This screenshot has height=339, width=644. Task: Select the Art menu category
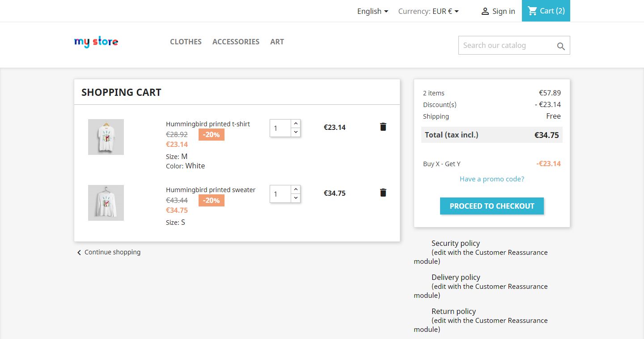point(277,42)
